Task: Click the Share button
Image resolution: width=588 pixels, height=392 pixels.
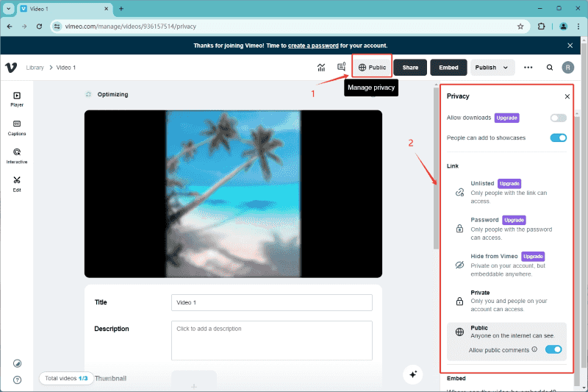Action: point(410,68)
